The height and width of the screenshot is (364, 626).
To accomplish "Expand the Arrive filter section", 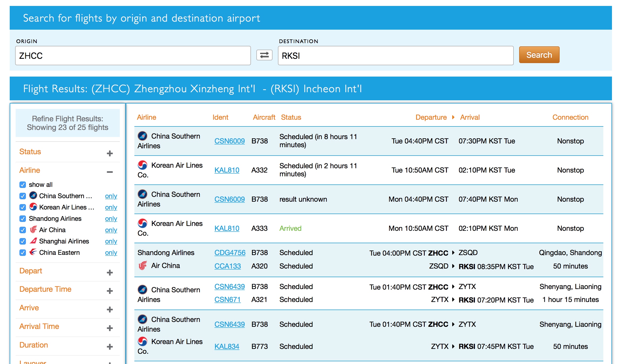I will tap(110, 310).
